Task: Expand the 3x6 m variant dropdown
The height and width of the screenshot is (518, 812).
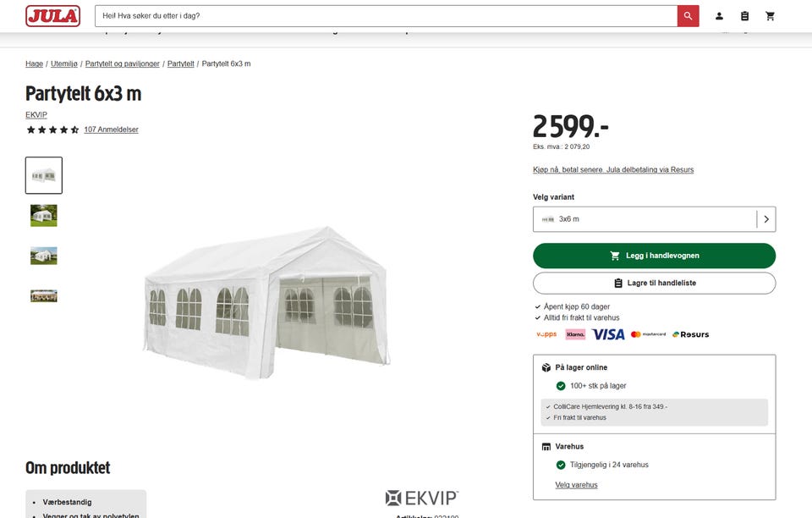Action: (x=654, y=219)
